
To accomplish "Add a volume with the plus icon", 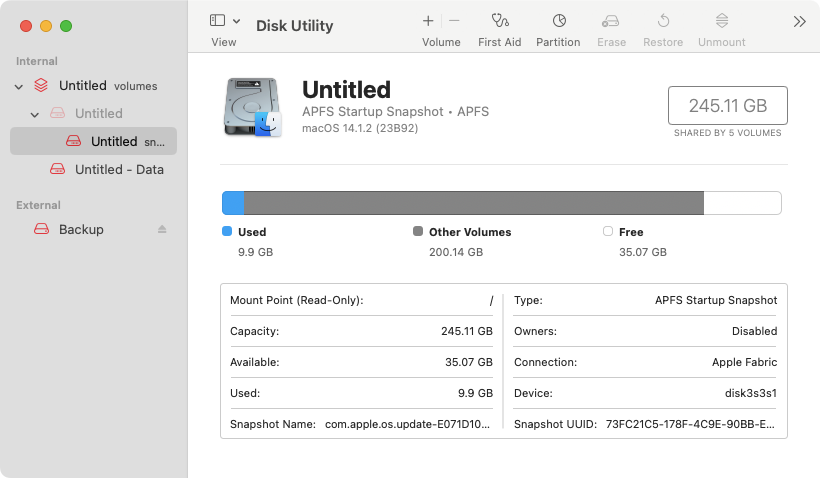I will [428, 21].
